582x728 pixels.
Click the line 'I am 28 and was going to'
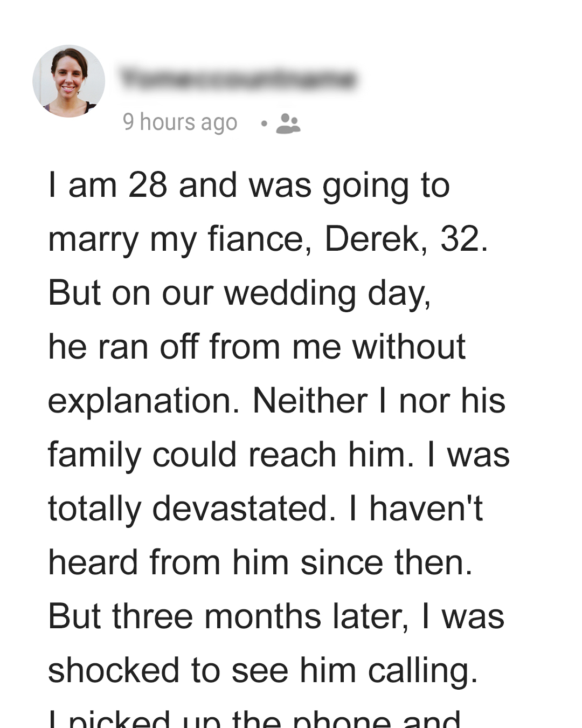click(x=249, y=186)
